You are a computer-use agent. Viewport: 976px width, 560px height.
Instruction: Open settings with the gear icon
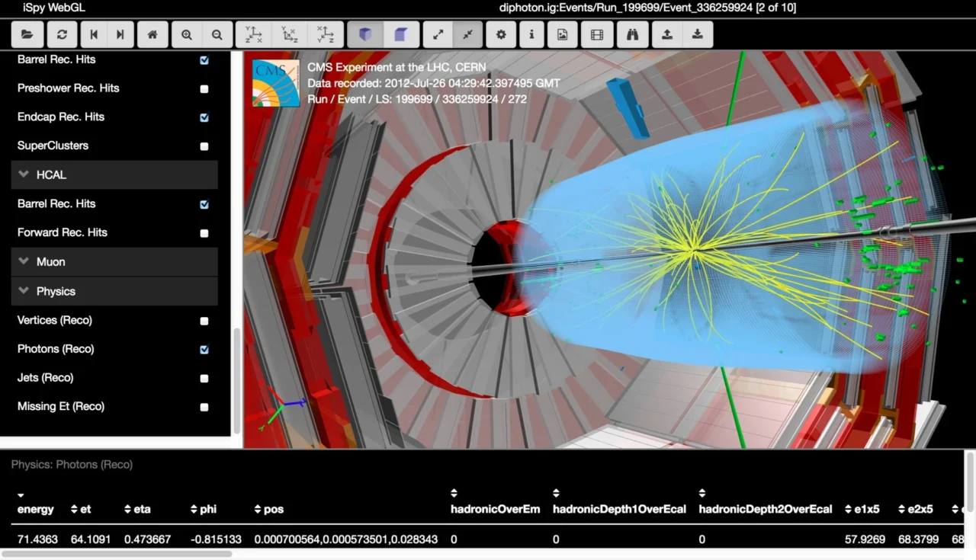(x=501, y=34)
